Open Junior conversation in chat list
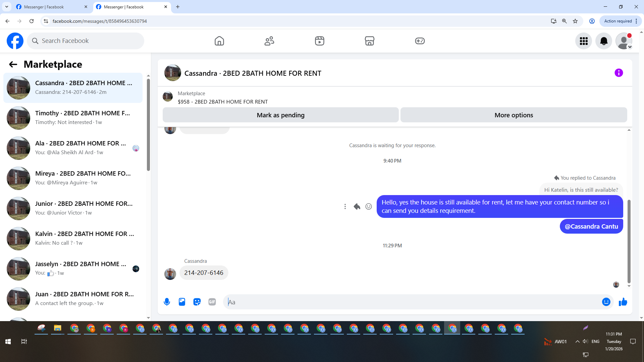Viewport: 644px width, 362px height. 73,208
